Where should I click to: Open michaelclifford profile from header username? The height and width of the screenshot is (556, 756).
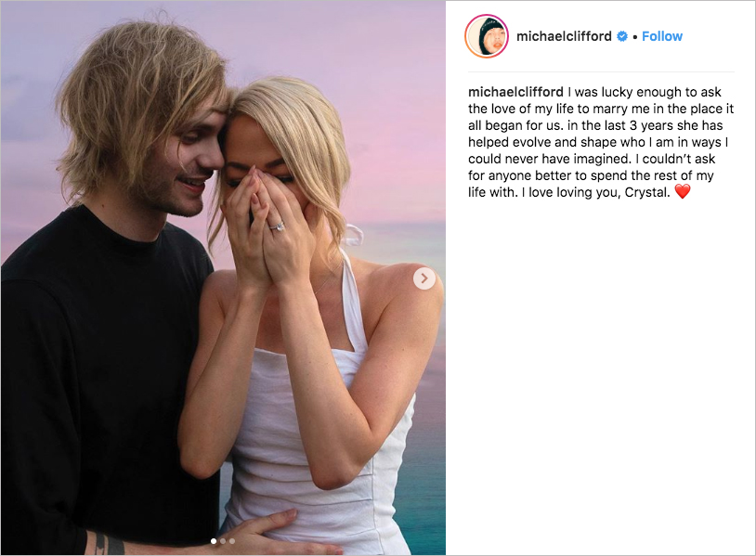point(564,36)
